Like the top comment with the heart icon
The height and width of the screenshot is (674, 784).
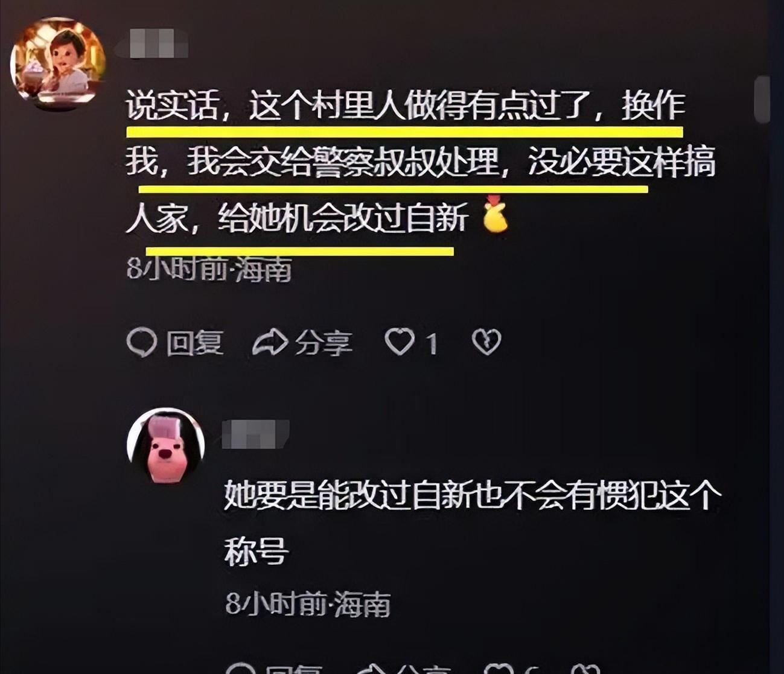(x=400, y=342)
